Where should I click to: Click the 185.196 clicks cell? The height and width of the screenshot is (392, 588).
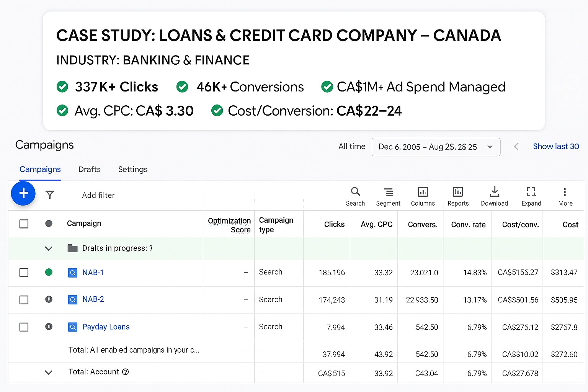pos(332,273)
